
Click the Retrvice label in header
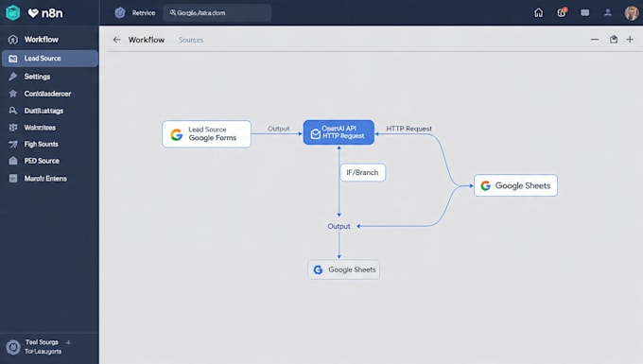[144, 12]
